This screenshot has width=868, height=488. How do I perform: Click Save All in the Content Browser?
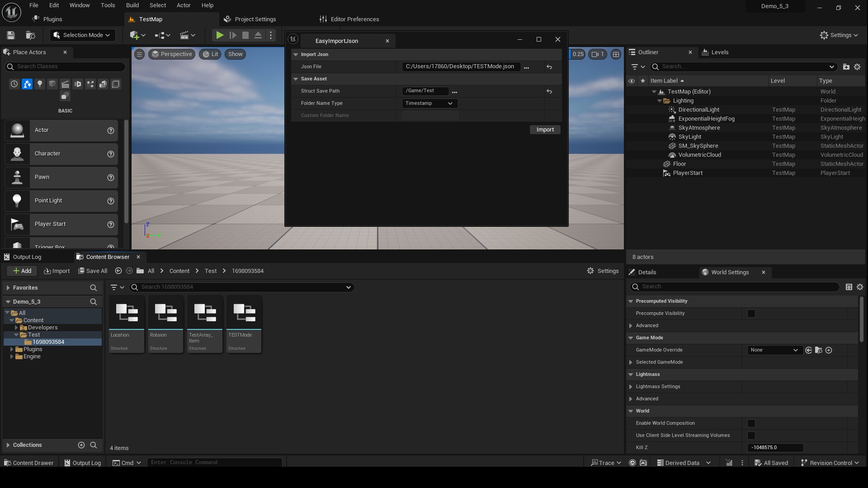click(93, 271)
